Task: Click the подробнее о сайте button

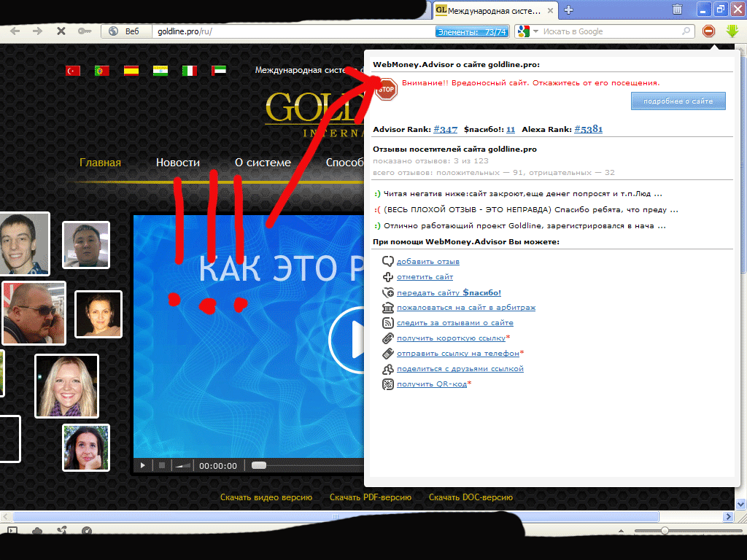Action: click(678, 101)
